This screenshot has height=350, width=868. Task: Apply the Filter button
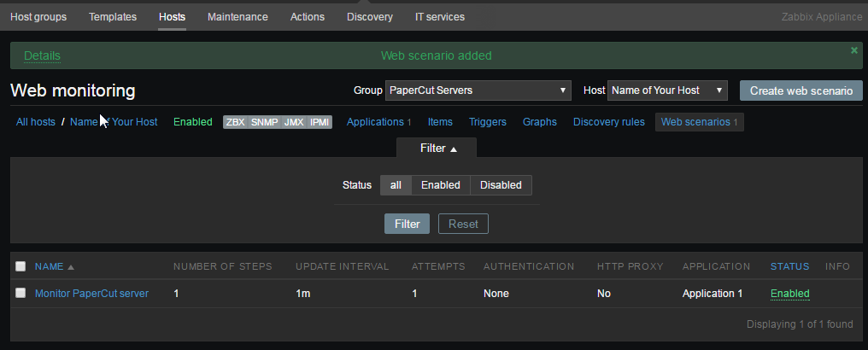coord(407,224)
